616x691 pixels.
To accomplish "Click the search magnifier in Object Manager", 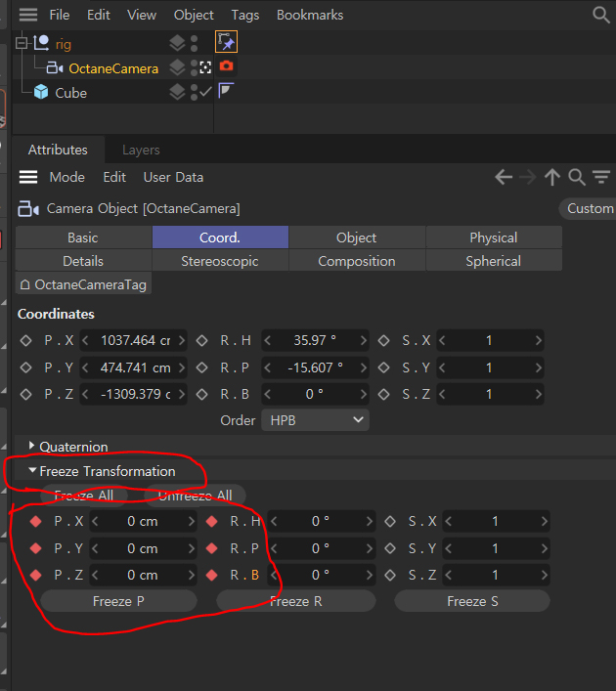I will [601, 15].
